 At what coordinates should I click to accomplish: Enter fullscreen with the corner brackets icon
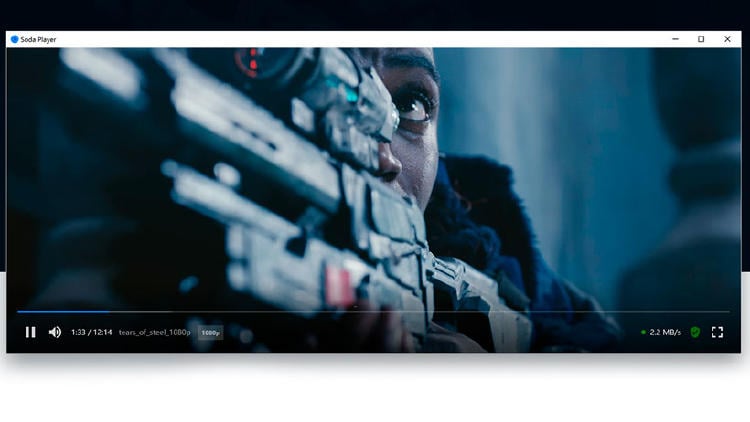click(717, 332)
